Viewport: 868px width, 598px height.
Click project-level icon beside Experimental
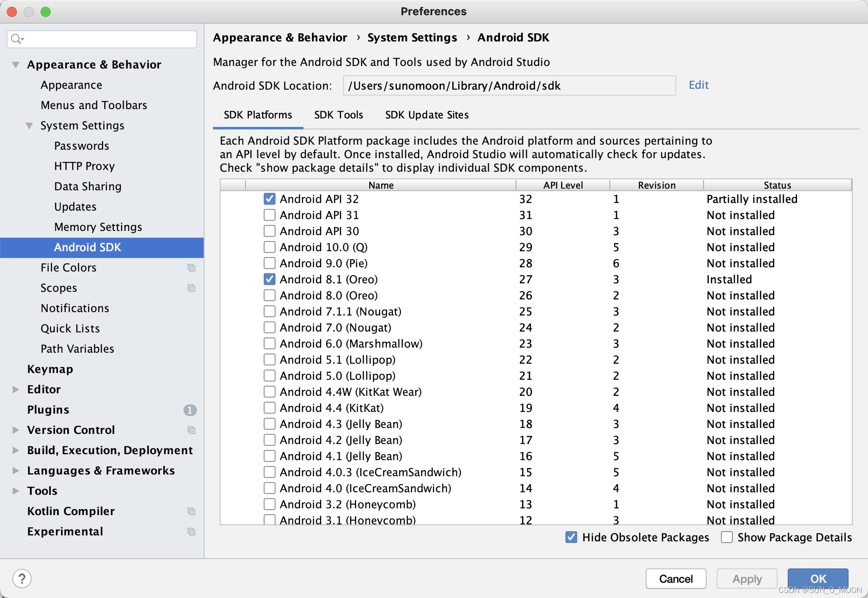pos(191,532)
